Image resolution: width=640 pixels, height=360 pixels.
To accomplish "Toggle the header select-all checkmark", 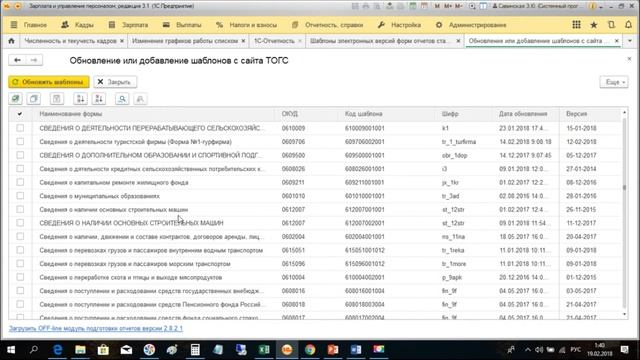I will (x=20, y=114).
